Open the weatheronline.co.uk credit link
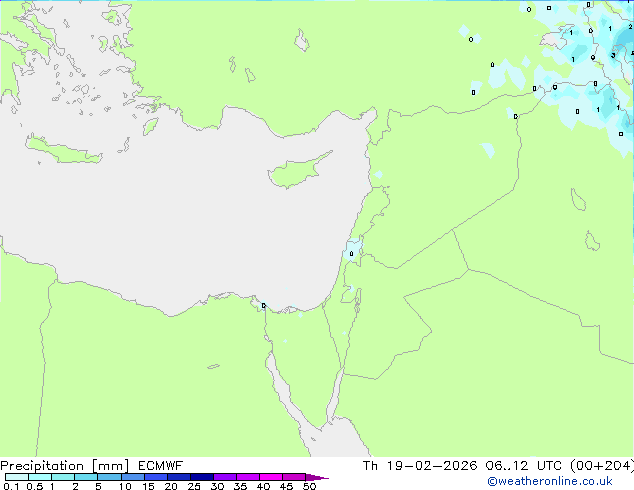 (x=550, y=481)
